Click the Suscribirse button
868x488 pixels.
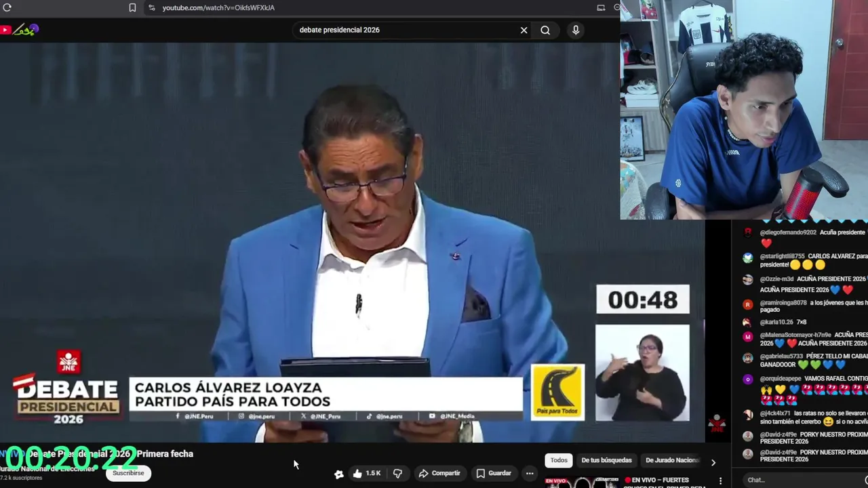[x=128, y=473]
